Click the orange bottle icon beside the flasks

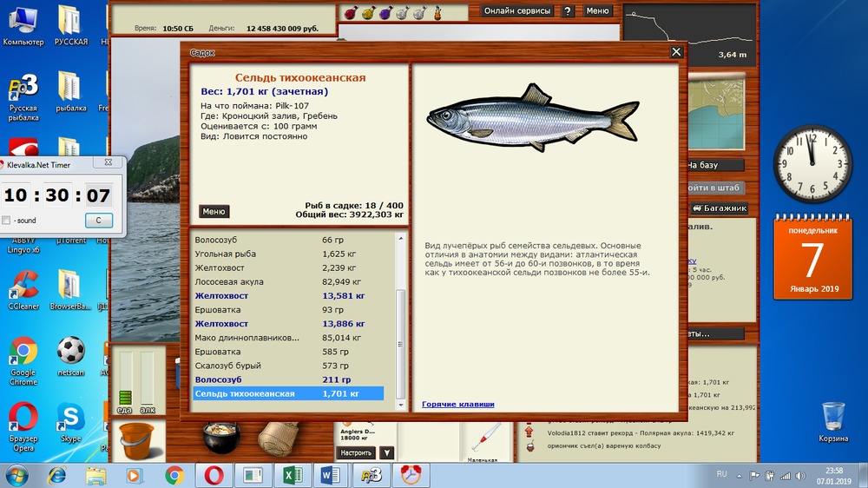pos(437,12)
